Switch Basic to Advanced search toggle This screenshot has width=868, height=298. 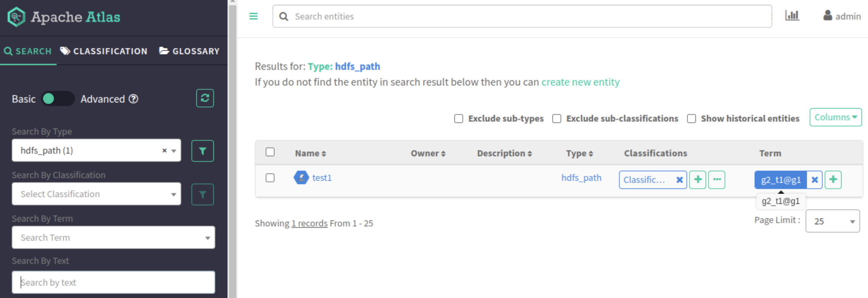(58, 99)
